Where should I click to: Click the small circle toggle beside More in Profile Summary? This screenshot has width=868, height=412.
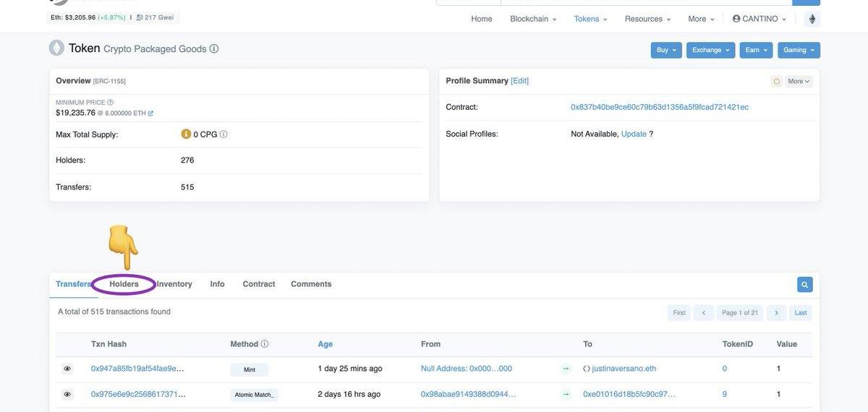click(x=777, y=82)
